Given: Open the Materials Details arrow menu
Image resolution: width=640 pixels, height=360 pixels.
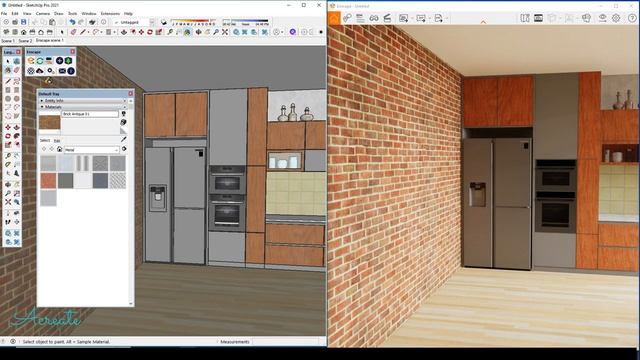Looking at the screenshot, I should coord(124,149).
